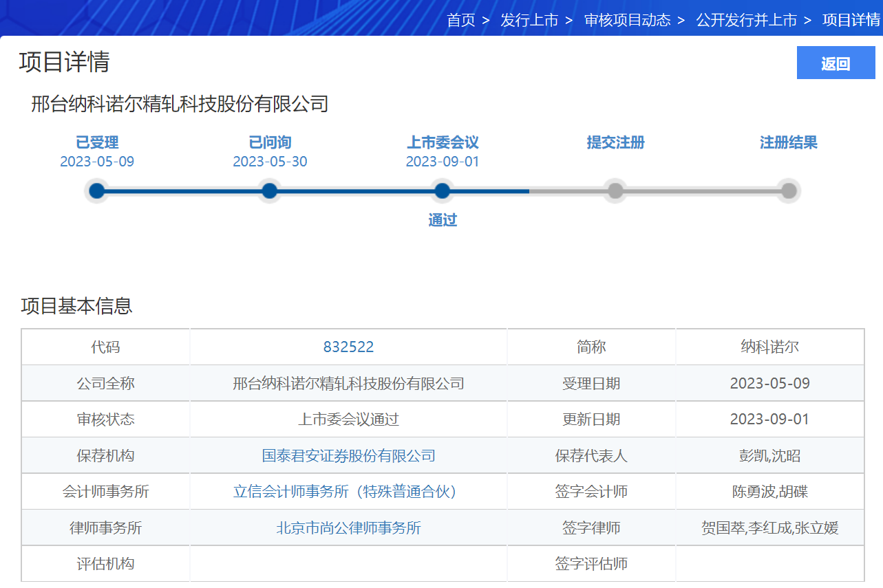Click the stock code 832522 link
The image size is (883, 588).
point(348,347)
